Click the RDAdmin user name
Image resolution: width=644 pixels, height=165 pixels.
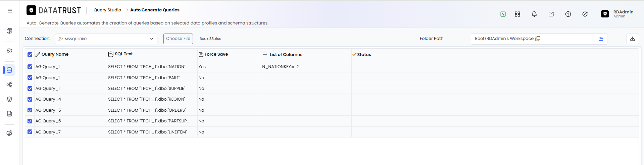(623, 12)
